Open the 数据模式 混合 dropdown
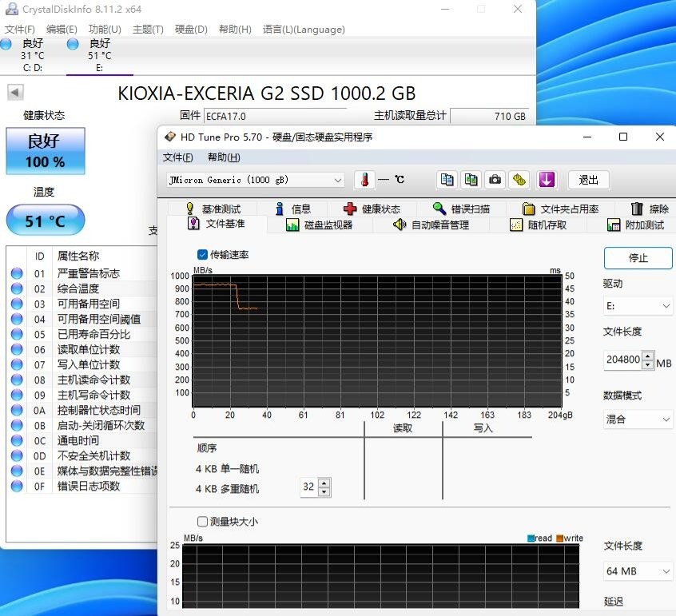Image resolution: width=676 pixels, height=616 pixels. [638, 419]
